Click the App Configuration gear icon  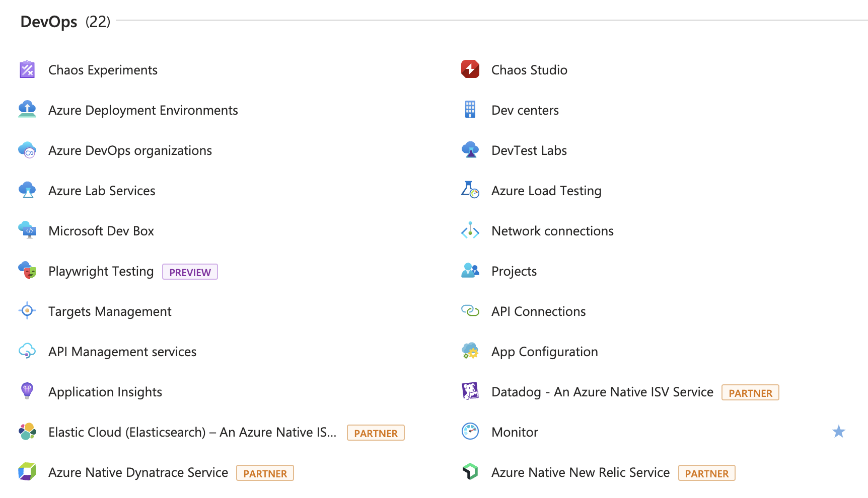point(470,351)
